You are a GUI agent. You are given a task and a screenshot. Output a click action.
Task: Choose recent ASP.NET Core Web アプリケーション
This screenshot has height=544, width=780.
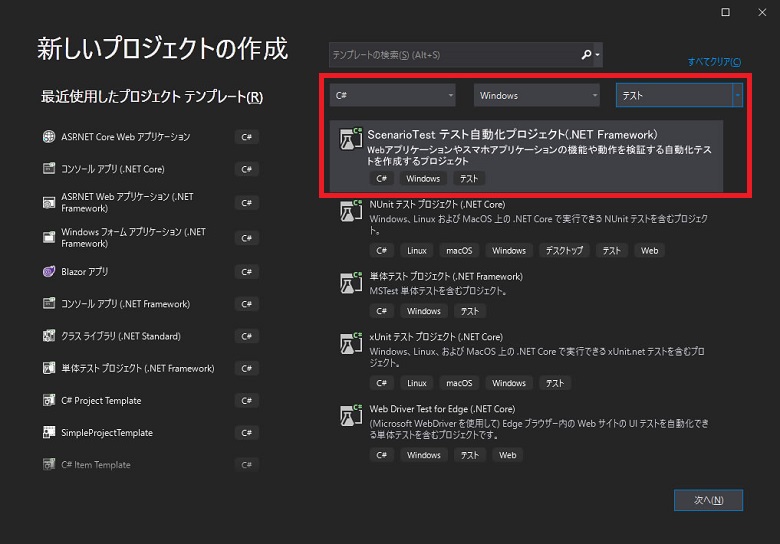click(x=150, y=137)
